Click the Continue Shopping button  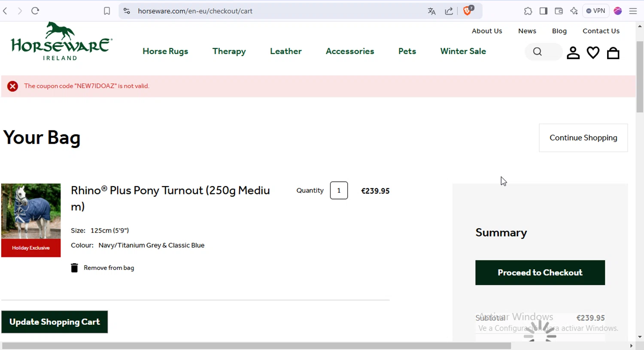coord(583,138)
